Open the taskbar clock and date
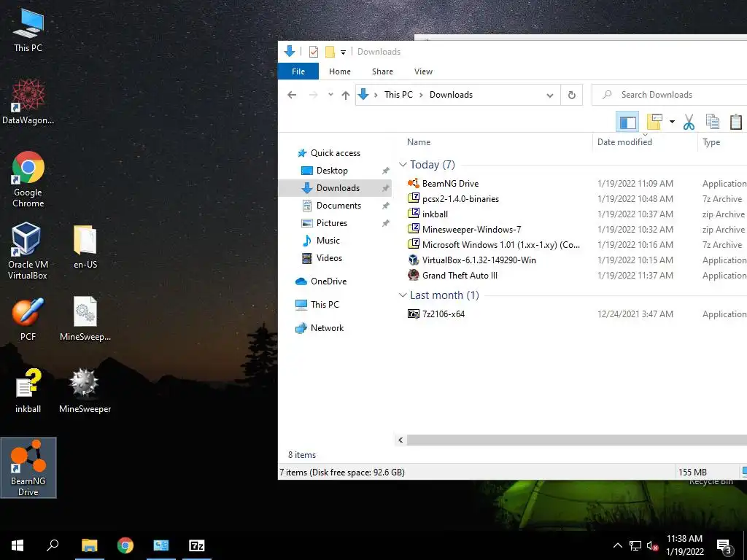 tap(684, 545)
